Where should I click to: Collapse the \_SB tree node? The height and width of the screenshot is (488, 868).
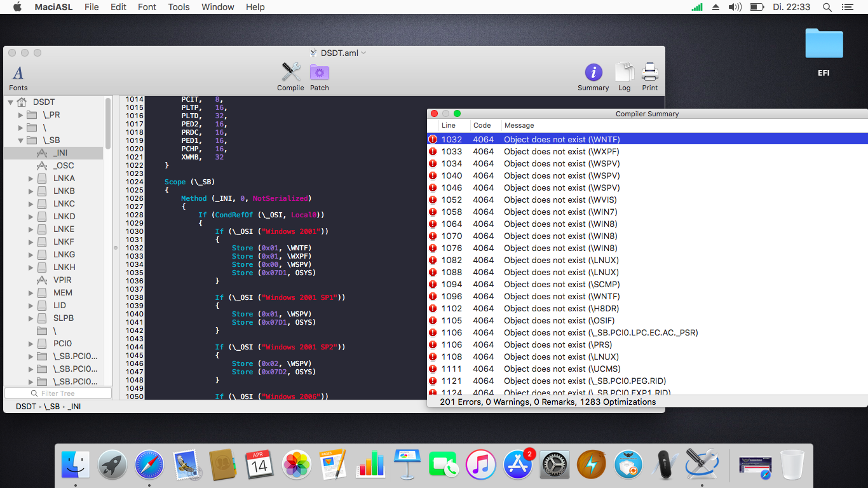(21, 140)
